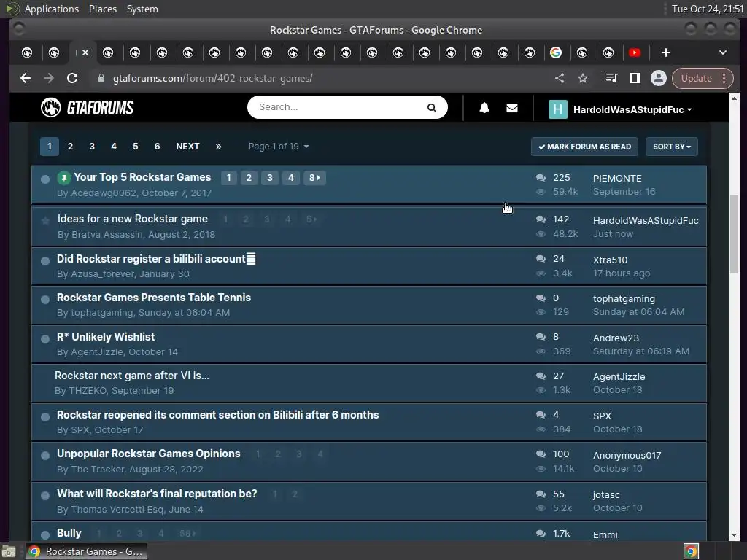Open the Chrome three-dot menu

[x=724, y=78]
